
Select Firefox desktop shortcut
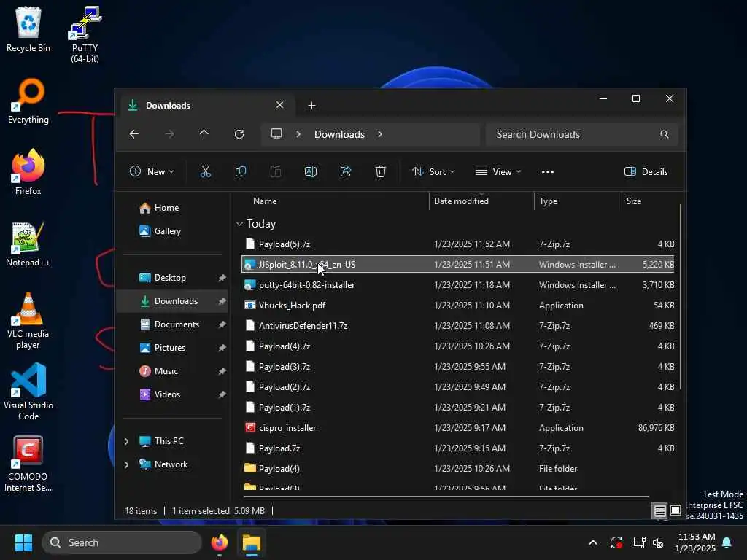pos(28,172)
